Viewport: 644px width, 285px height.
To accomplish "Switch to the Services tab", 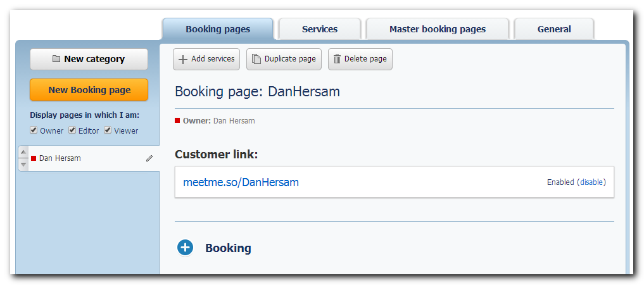I will pos(320,29).
